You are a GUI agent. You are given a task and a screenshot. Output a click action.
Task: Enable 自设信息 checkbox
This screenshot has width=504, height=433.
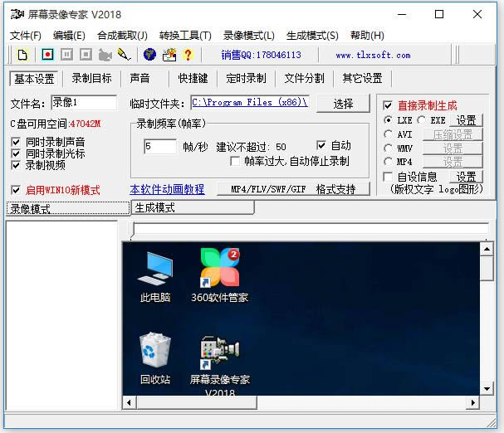(388, 177)
